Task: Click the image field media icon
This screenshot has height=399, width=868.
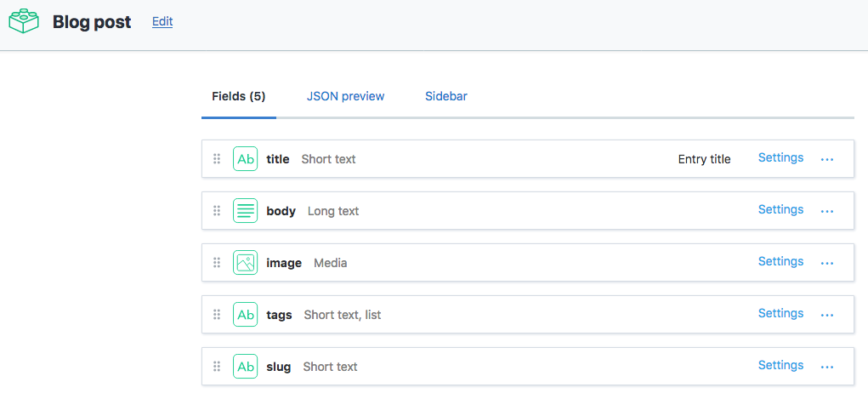Action: point(246,263)
